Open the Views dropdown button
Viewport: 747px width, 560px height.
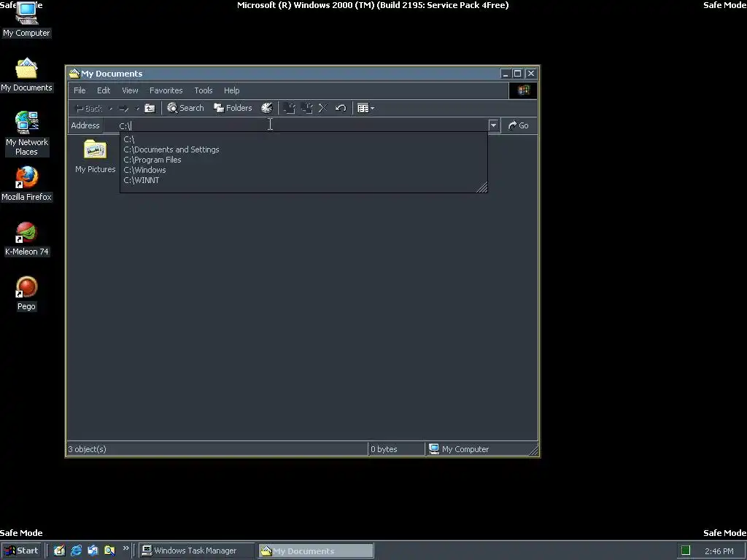click(365, 108)
